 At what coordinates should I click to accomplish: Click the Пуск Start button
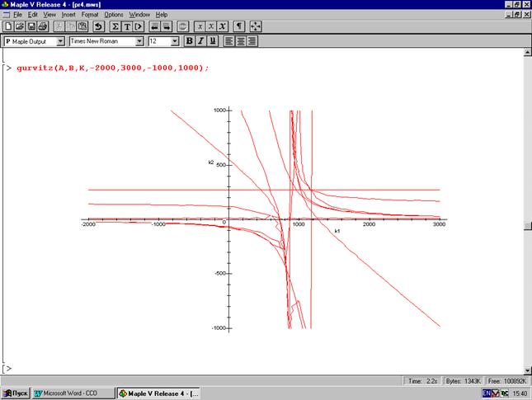tap(16, 393)
